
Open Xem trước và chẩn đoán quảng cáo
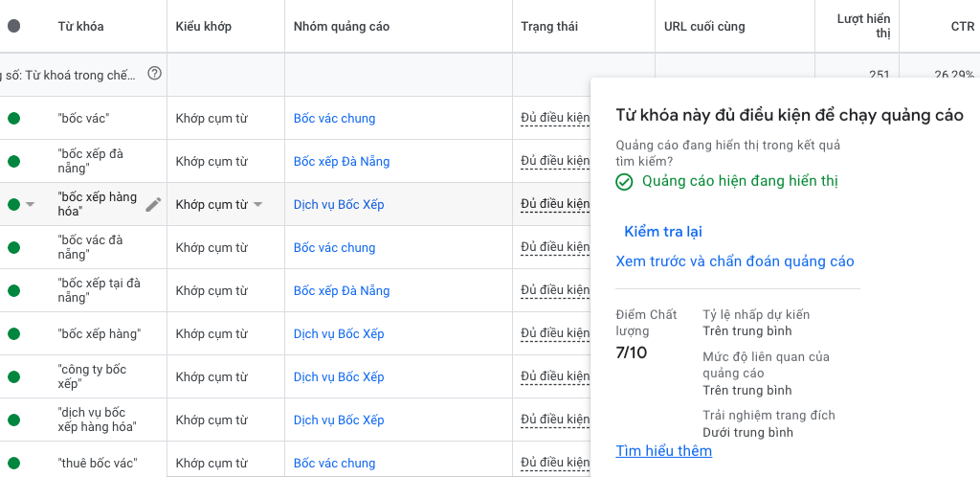734,261
